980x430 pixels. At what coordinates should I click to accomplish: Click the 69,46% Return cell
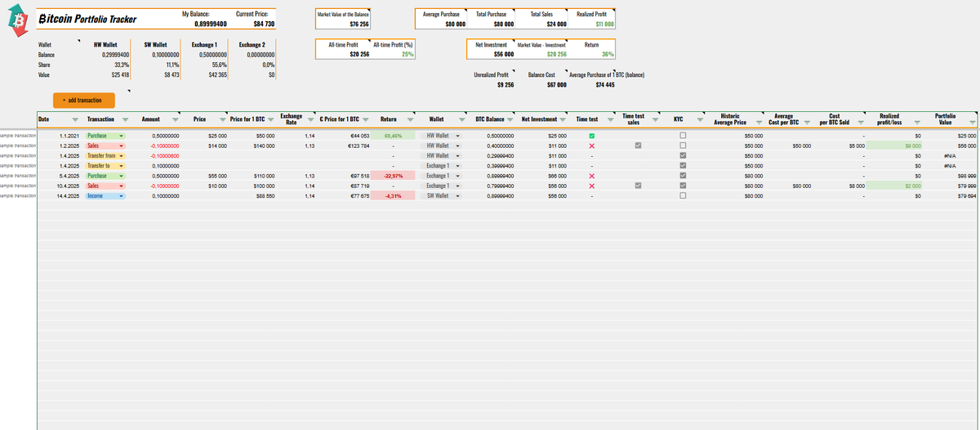point(394,136)
